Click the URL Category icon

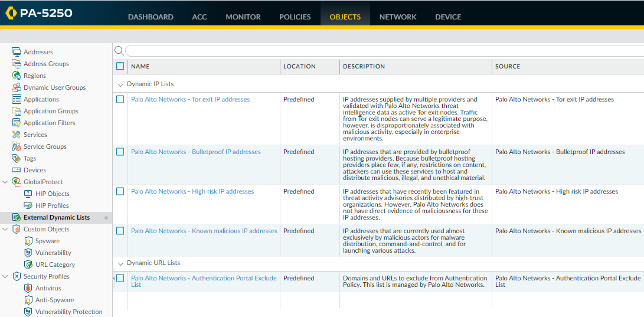click(28, 264)
